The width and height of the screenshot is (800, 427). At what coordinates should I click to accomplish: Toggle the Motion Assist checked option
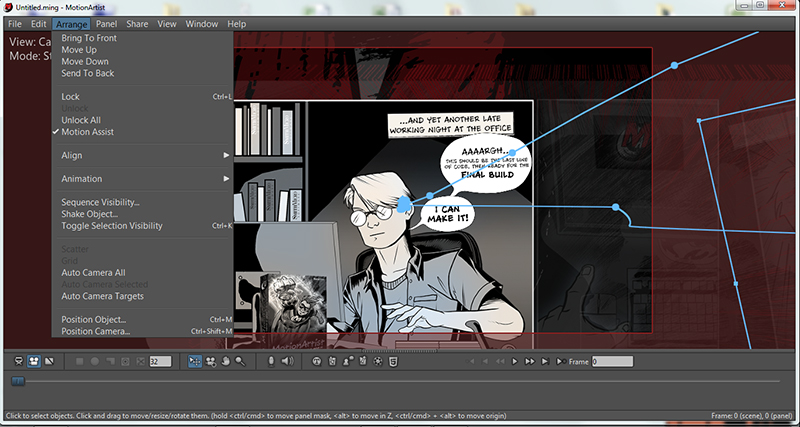coord(88,132)
